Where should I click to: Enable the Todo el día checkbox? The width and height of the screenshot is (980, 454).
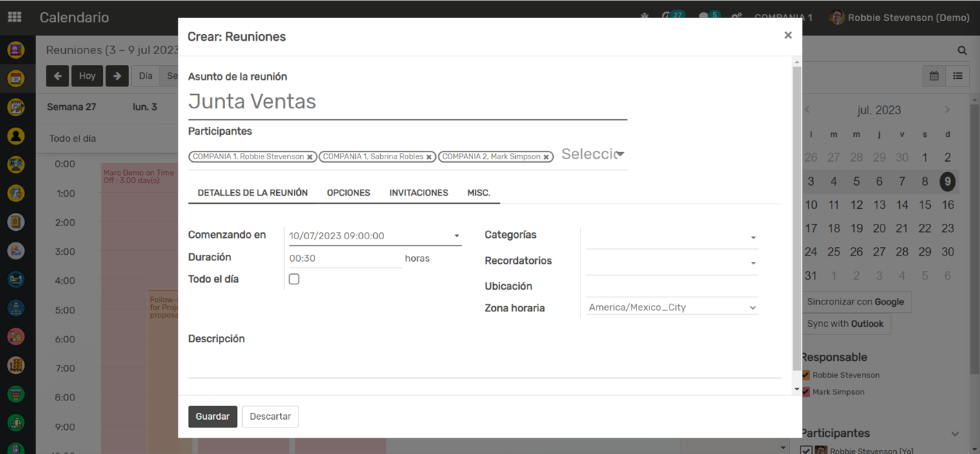pyautogui.click(x=294, y=279)
